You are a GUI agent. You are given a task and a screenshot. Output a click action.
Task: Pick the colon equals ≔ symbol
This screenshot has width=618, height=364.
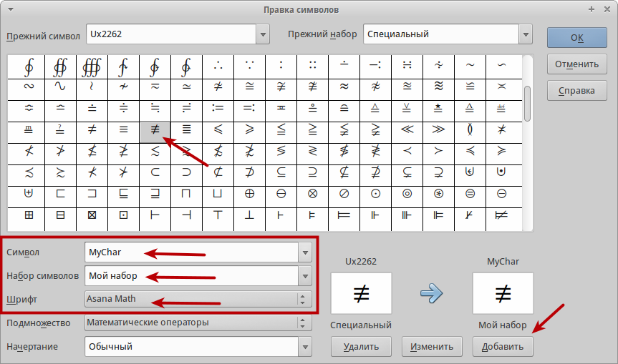tap(218, 107)
